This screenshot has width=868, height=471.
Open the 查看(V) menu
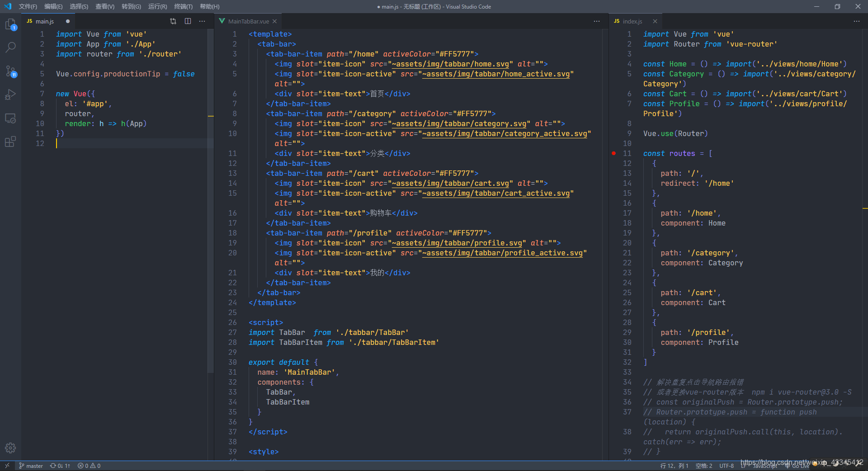105,6
